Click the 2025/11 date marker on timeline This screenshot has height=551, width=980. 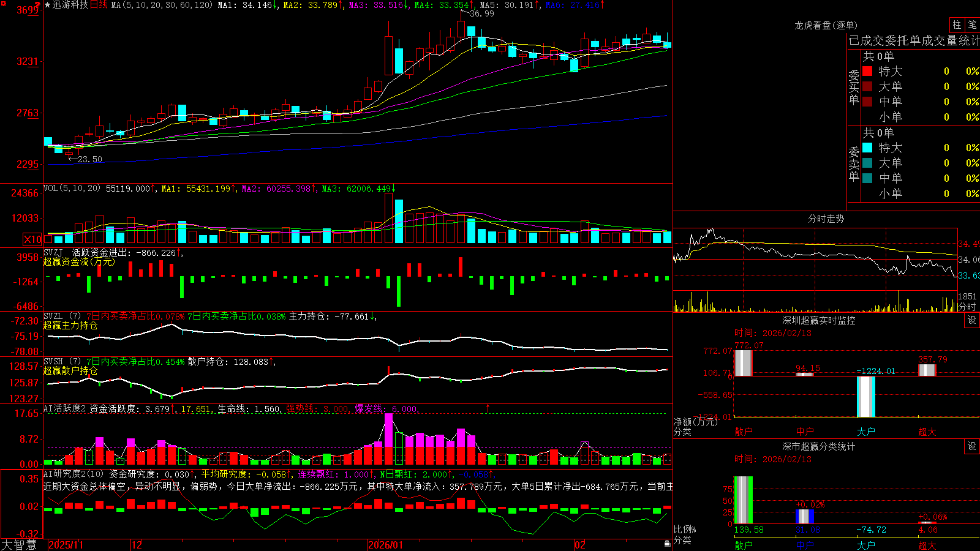tap(66, 545)
